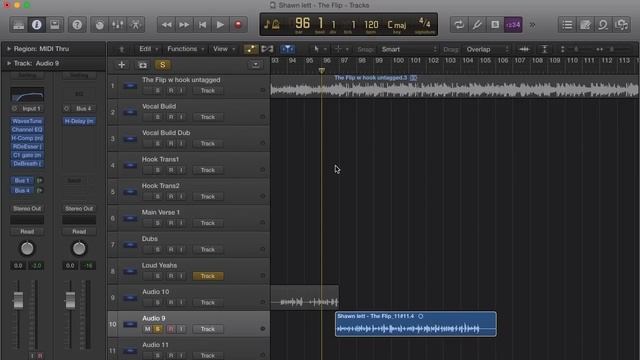Click the EQ curve thumbnail
This screenshot has height=360, width=640.
[x=27, y=94]
